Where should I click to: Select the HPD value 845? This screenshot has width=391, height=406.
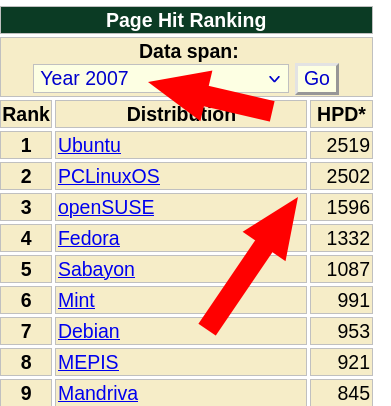coord(353,393)
